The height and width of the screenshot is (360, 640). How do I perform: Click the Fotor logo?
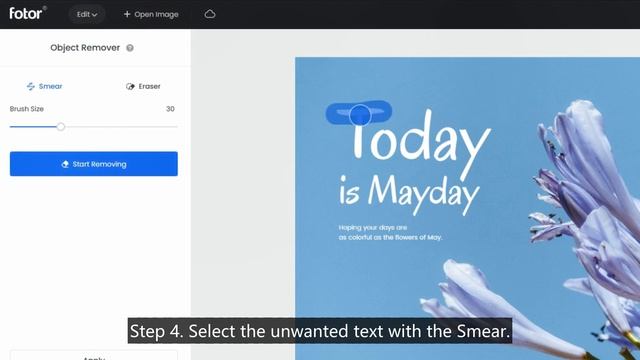[28, 13]
